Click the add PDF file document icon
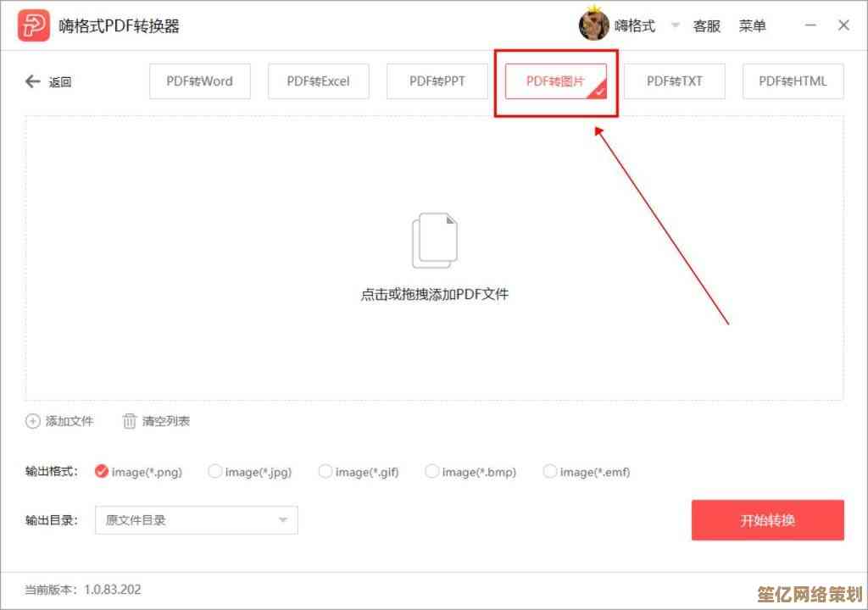Viewport: 868px width, 610px height. (x=434, y=241)
